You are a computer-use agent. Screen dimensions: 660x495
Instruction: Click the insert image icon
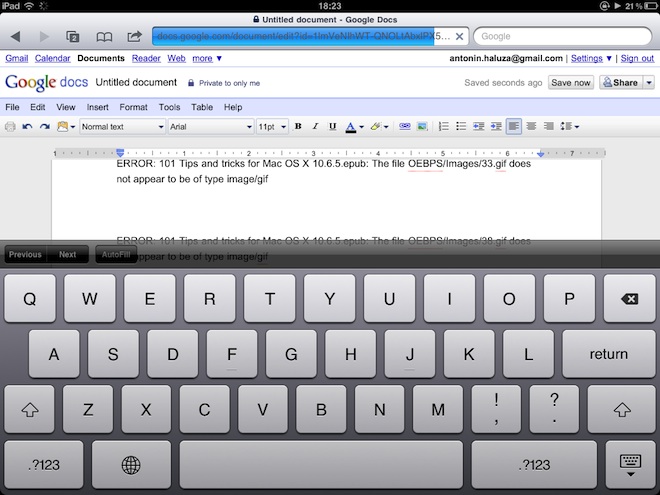click(422, 126)
